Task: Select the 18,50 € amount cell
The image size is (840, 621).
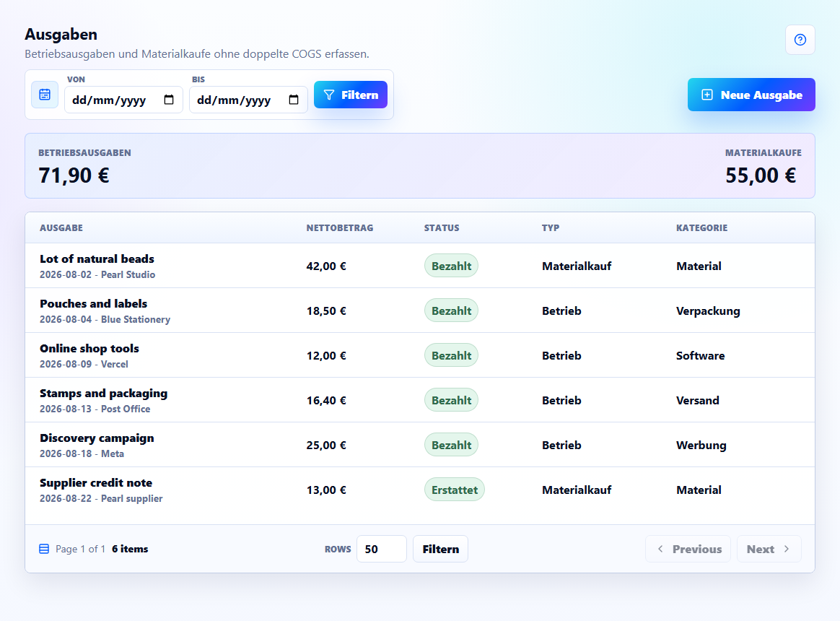Action: [326, 311]
